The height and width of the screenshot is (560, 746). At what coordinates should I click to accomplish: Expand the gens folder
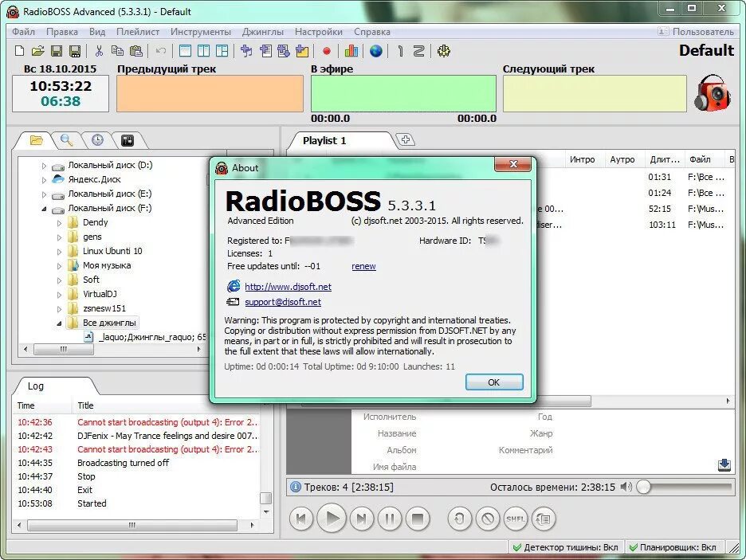[x=59, y=237]
